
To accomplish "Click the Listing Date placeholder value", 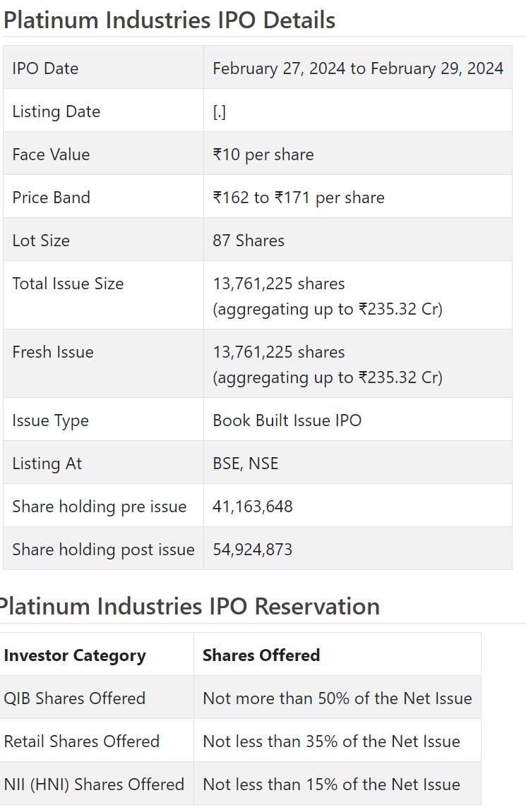I will [x=219, y=112].
